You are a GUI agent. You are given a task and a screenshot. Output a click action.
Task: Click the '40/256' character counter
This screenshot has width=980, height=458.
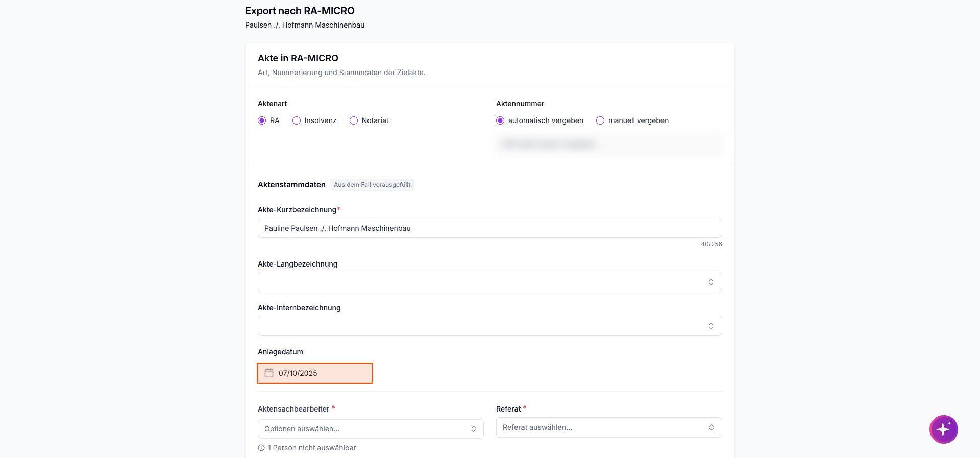pos(712,244)
